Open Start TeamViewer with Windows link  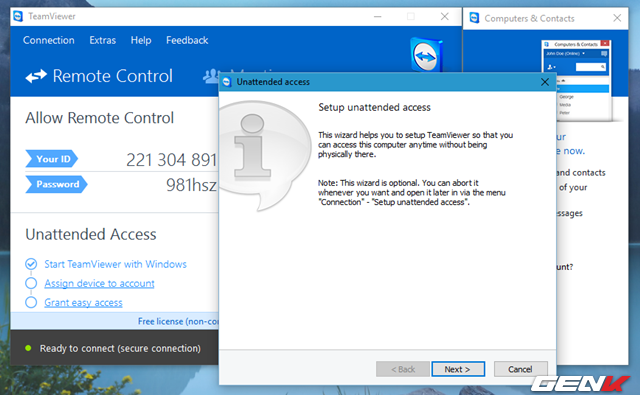[115, 264]
